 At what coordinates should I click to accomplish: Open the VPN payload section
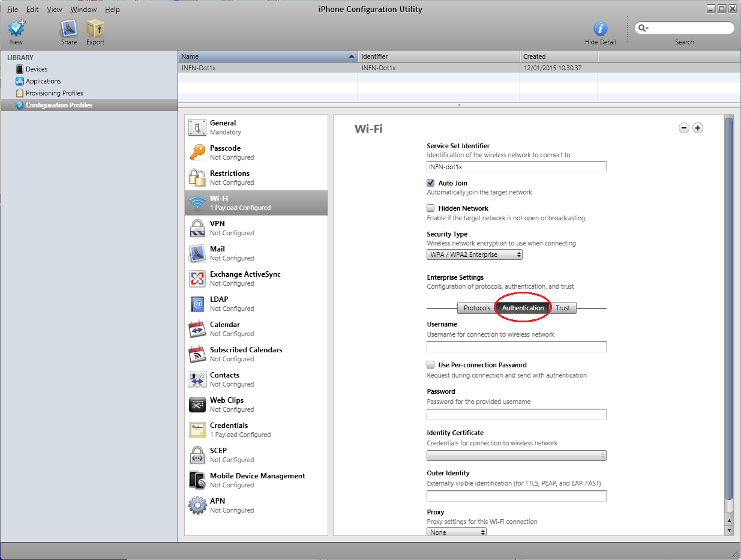(x=256, y=228)
